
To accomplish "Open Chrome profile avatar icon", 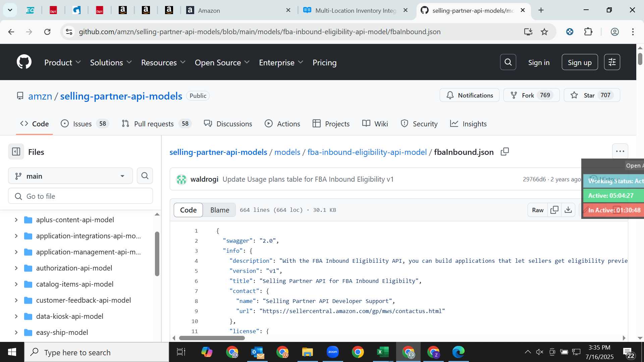I will pyautogui.click(x=614, y=32).
